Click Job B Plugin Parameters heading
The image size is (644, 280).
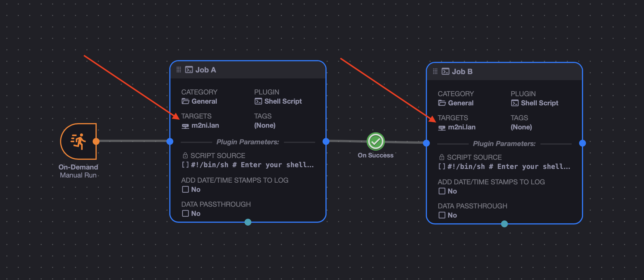click(x=504, y=144)
